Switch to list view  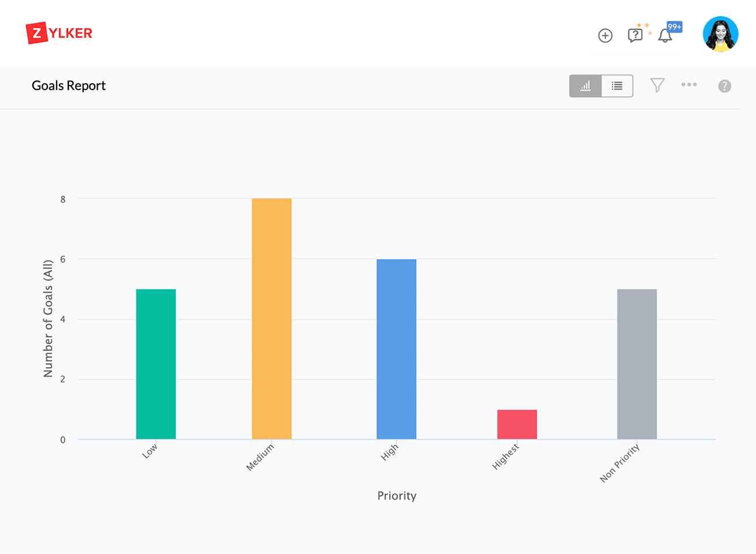point(617,86)
